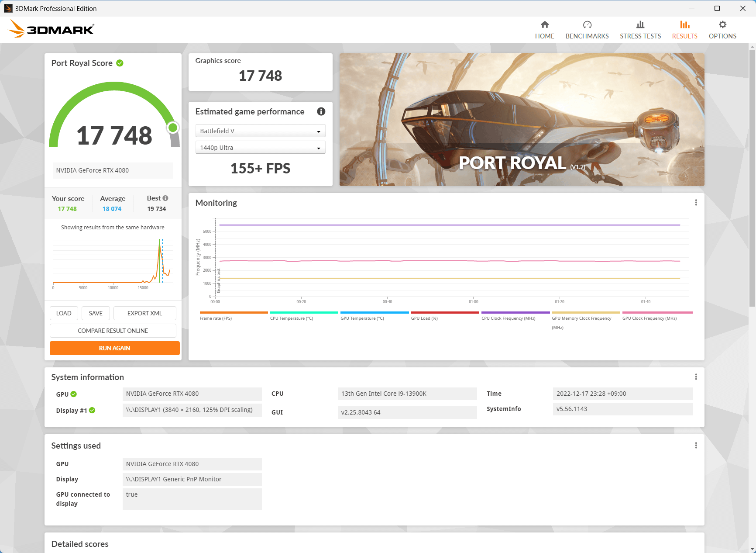This screenshot has height=553, width=756.
Task: Click green validation checkmark beside Port Royal Score
Action: click(x=120, y=63)
